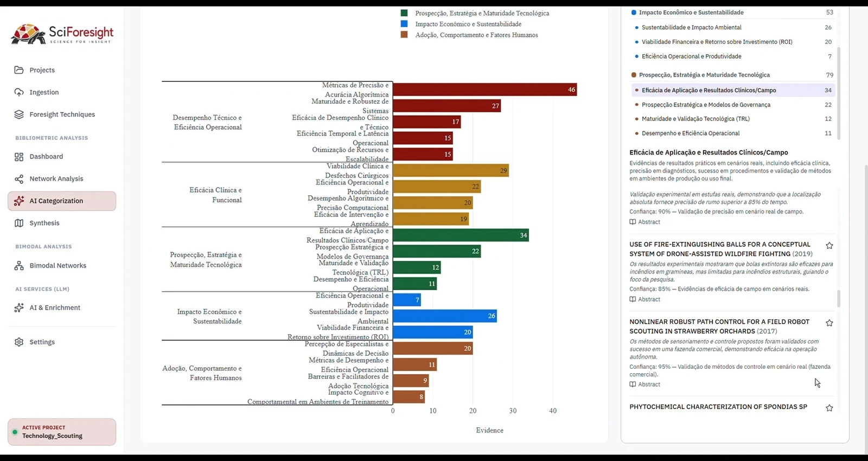Open Abstract for the 90% confidence evidence
Screen dimensions: 868x461
coord(645,222)
